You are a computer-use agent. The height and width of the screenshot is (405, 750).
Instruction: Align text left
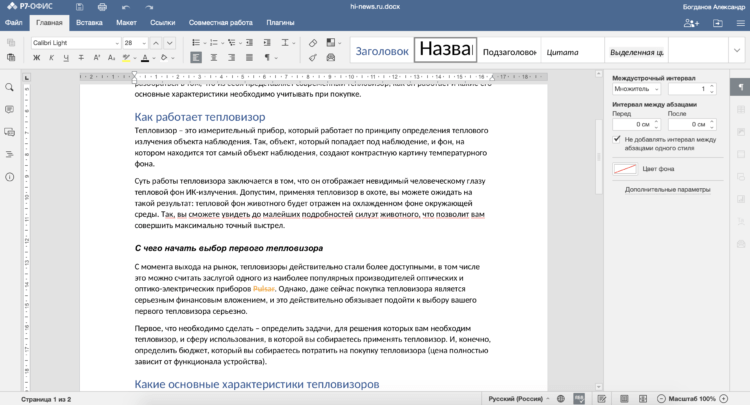[196, 58]
